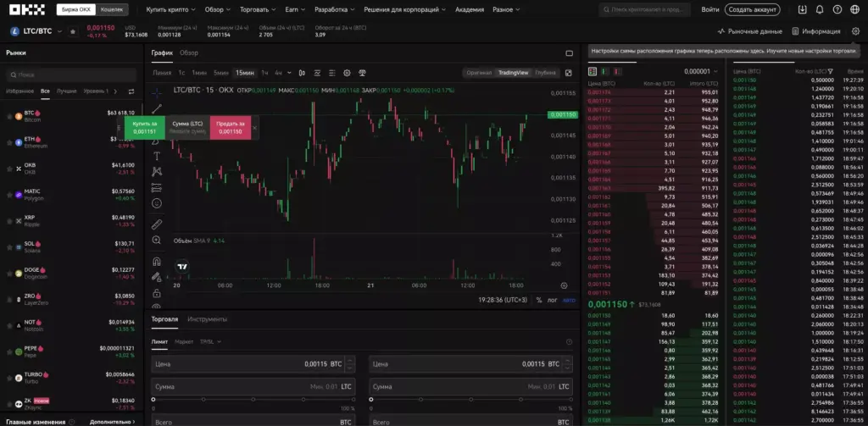The image size is (868, 426).
Task: Open the help question-mark icon
Action: tap(837, 9)
